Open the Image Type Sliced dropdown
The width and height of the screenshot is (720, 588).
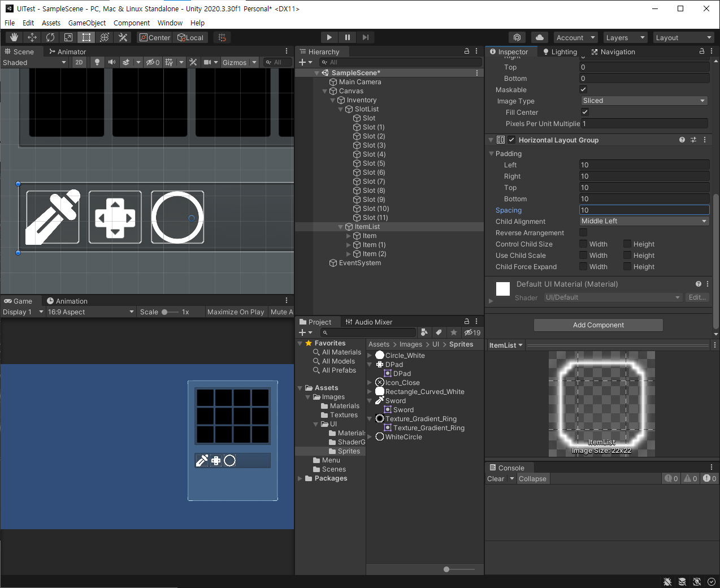coord(644,101)
